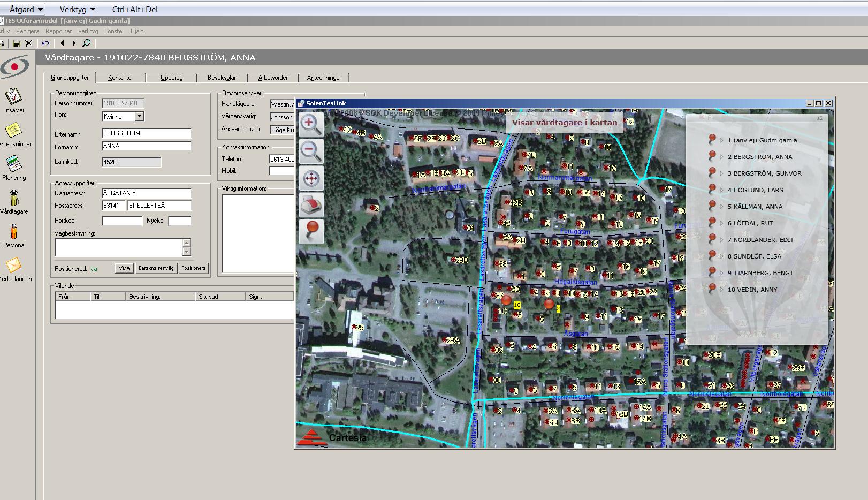
Task: Switch to the Grunduppgifter tab
Action: click(x=70, y=78)
